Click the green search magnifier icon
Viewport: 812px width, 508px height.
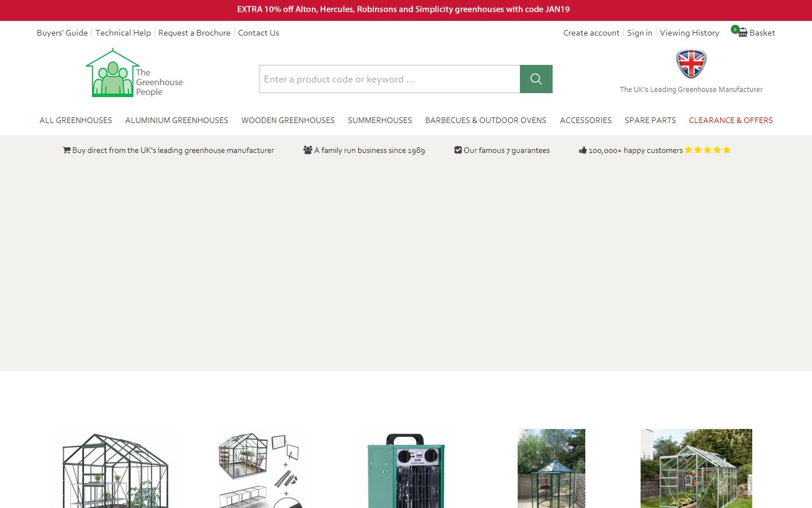(535, 79)
